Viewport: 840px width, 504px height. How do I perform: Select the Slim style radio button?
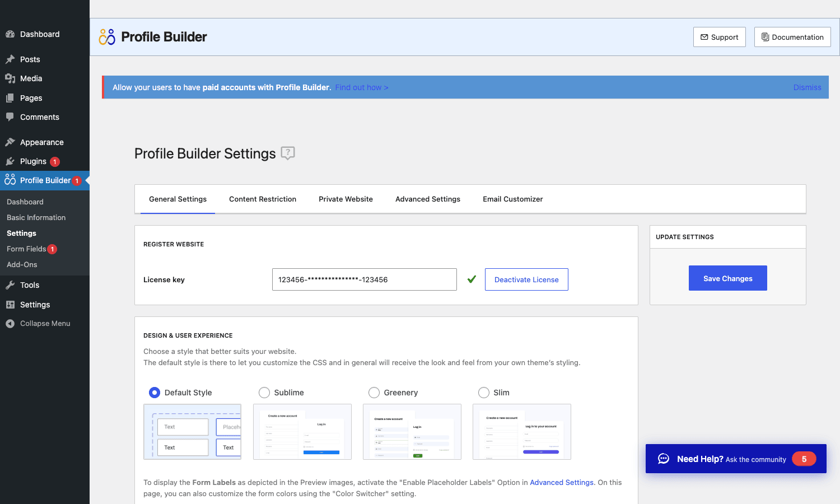tap(484, 393)
